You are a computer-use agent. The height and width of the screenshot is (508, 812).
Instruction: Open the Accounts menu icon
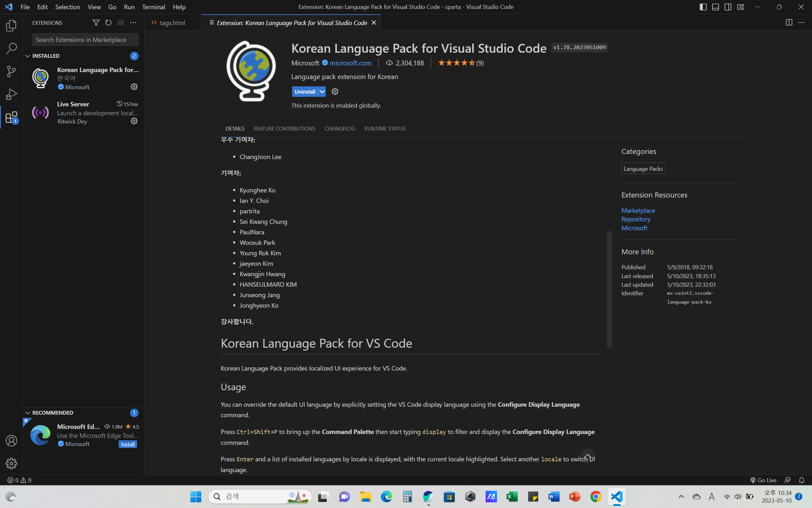[11, 441]
